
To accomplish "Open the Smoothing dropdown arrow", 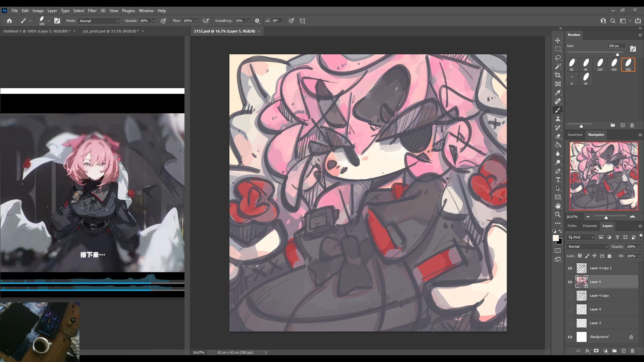I will pyautogui.click(x=249, y=21).
